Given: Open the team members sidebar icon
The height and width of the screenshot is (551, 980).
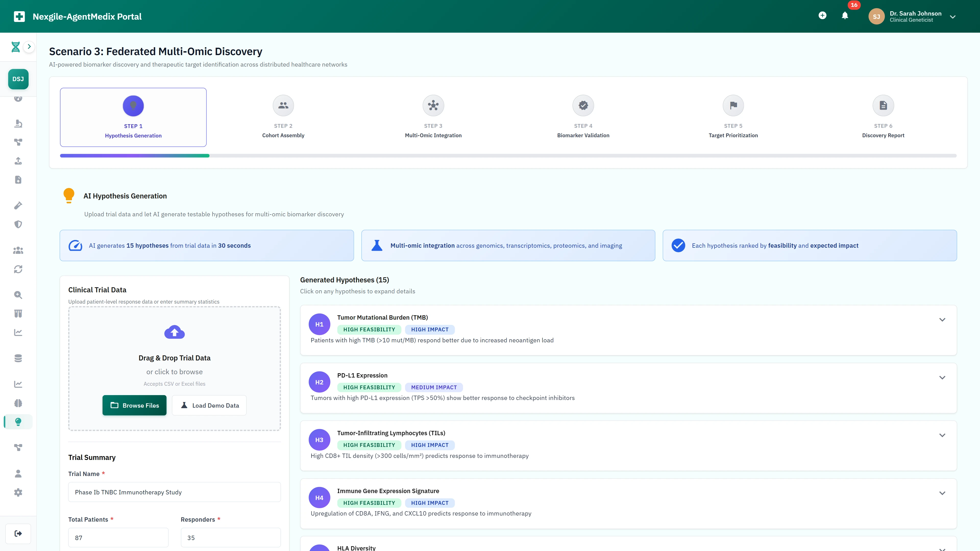Looking at the screenshot, I should (x=18, y=250).
